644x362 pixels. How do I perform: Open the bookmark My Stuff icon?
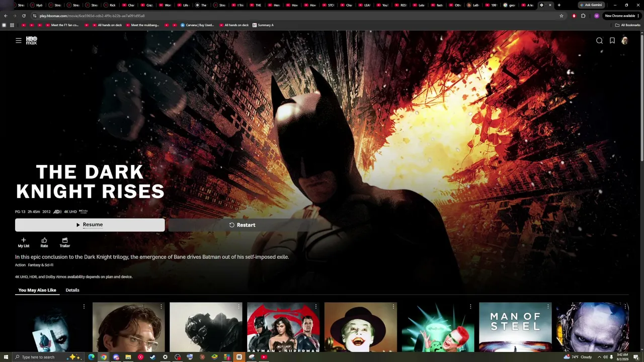click(x=612, y=41)
